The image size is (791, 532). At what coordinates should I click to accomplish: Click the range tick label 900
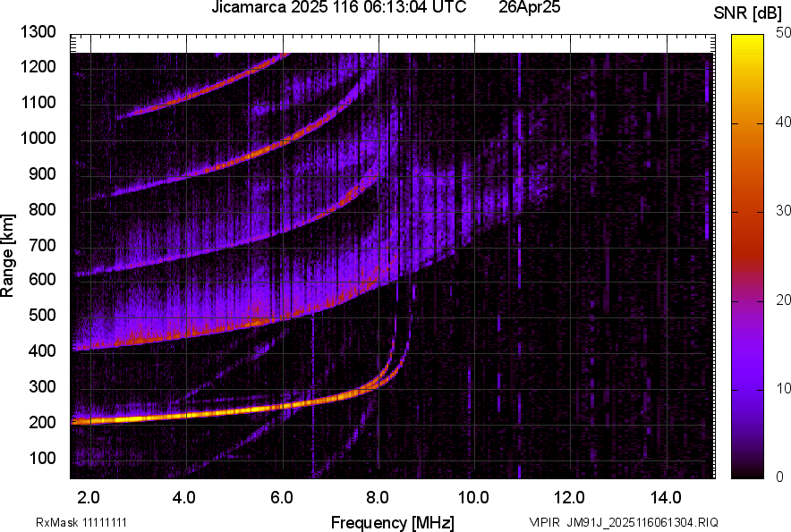point(42,174)
